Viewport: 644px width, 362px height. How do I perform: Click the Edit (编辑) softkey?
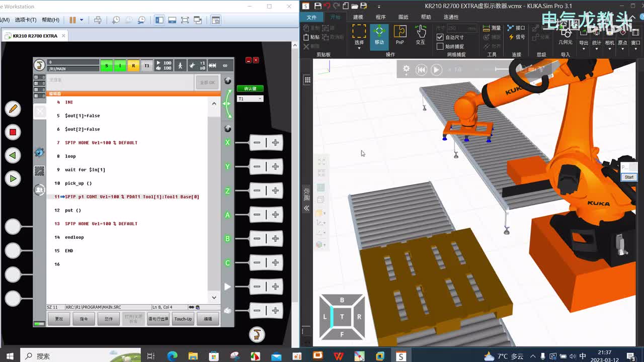pos(208,319)
